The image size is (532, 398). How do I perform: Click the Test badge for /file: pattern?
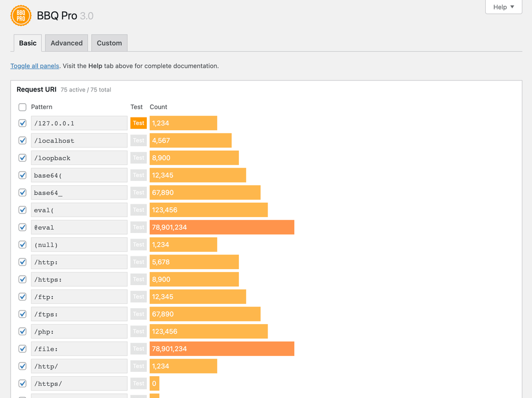click(138, 349)
